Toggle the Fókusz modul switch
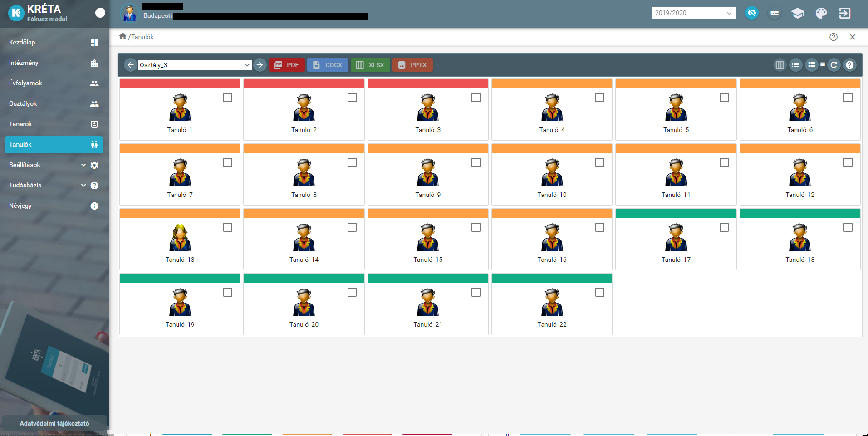 coord(100,13)
